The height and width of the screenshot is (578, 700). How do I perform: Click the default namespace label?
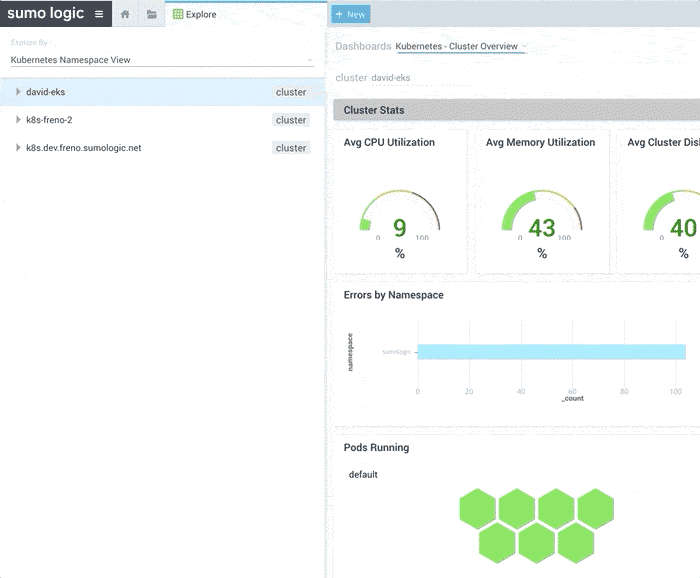point(363,474)
